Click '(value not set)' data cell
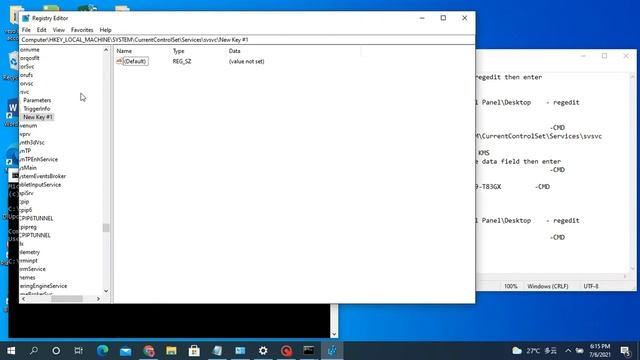Viewport: 640px width, 360px height. (x=247, y=61)
